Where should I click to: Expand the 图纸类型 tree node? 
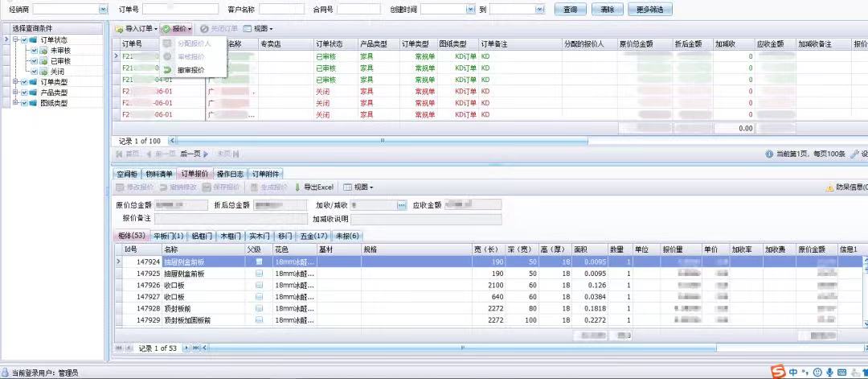coord(15,103)
